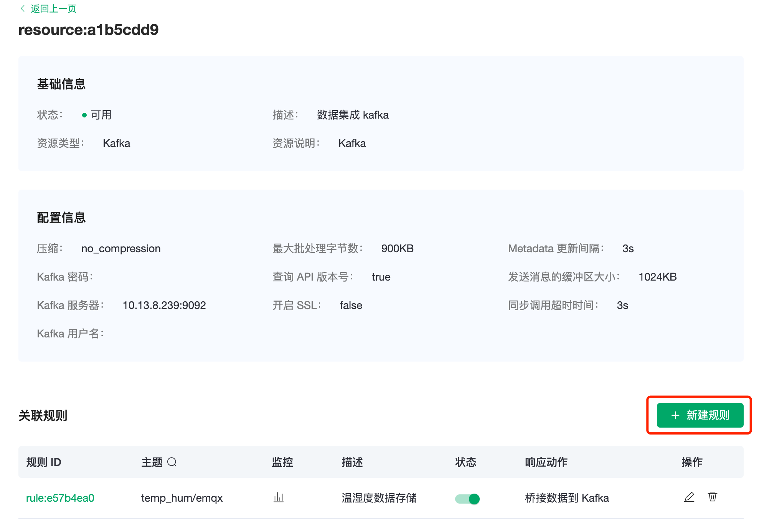This screenshot has width=759, height=532.
Task: Open the monitoring bar chart icon
Action: 279,497
